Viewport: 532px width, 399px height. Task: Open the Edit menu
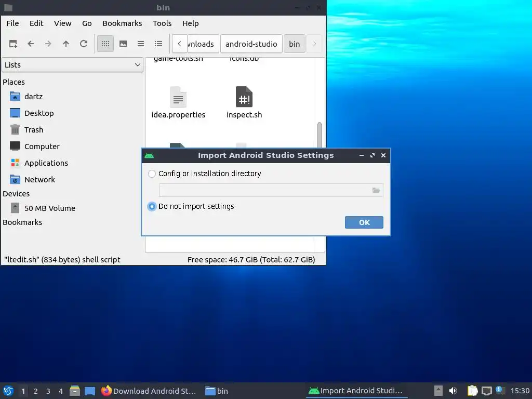click(36, 23)
